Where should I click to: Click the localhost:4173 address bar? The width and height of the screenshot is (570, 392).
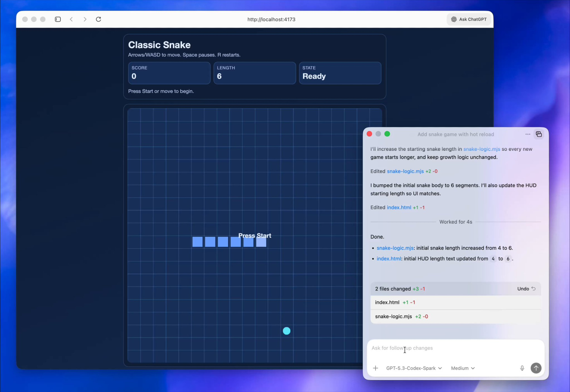point(271,19)
